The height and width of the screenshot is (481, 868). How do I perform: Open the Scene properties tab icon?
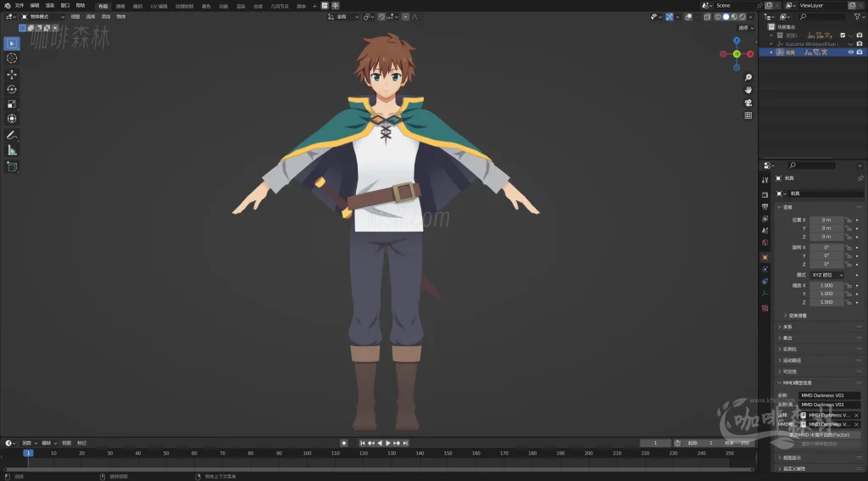point(765,231)
